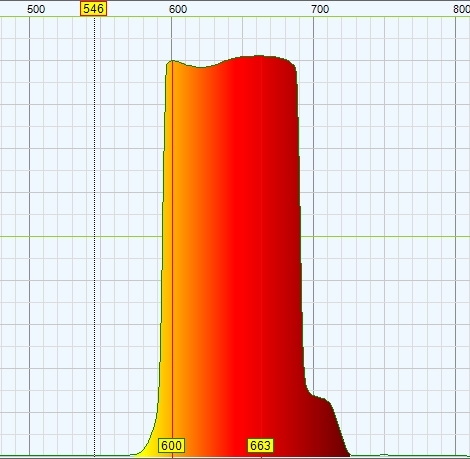Click the small left peak top at 600
The height and width of the screenshot is (459, 470).
point(172,62)
